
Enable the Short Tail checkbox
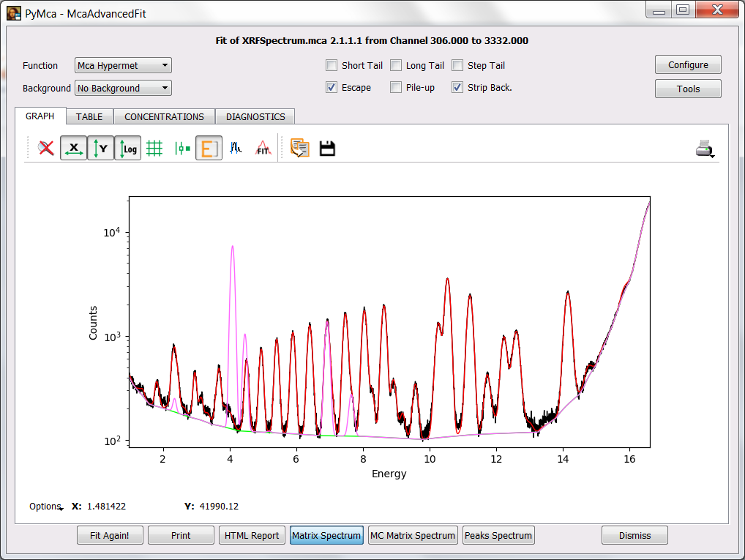click(332, 66)
